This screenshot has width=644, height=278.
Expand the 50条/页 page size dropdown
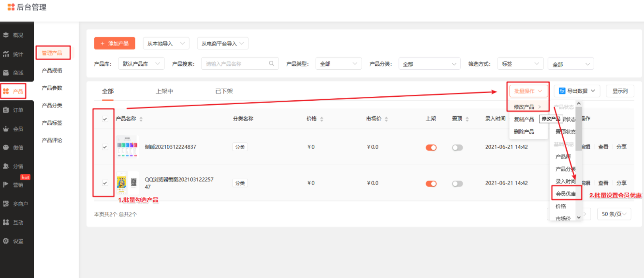(x=614, y=214)
